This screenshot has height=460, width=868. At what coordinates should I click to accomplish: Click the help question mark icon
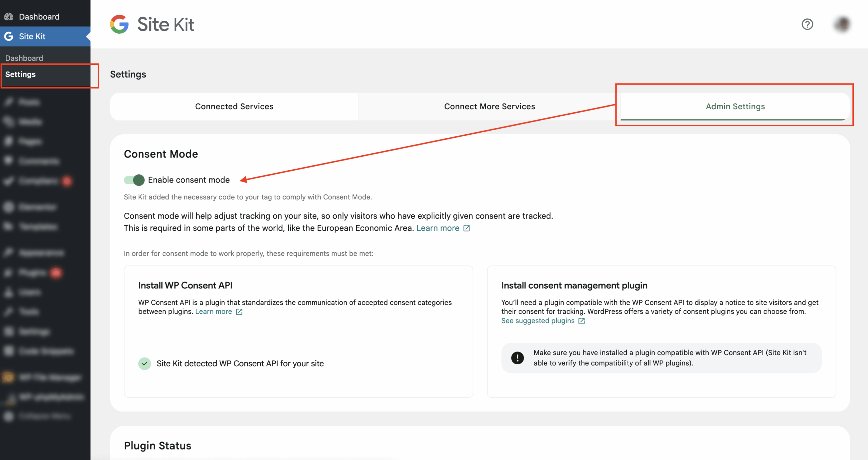tap(807, 24)
